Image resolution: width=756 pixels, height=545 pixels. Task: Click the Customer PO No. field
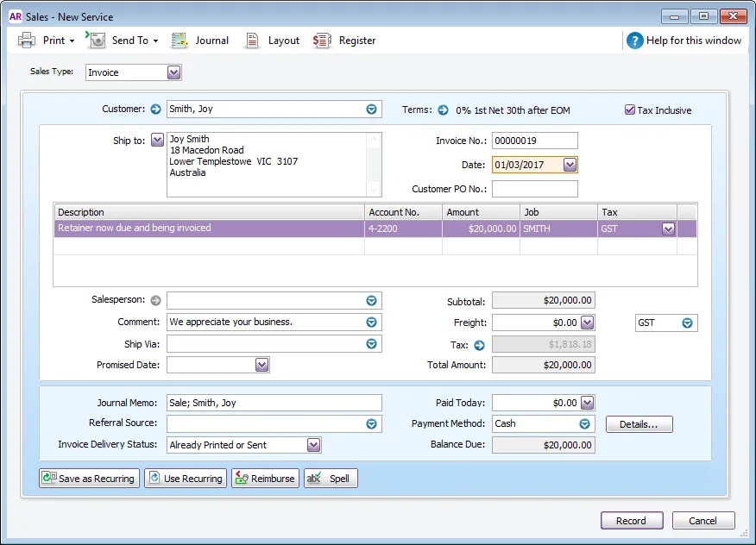pyautogui.click(x=535, y=189)
